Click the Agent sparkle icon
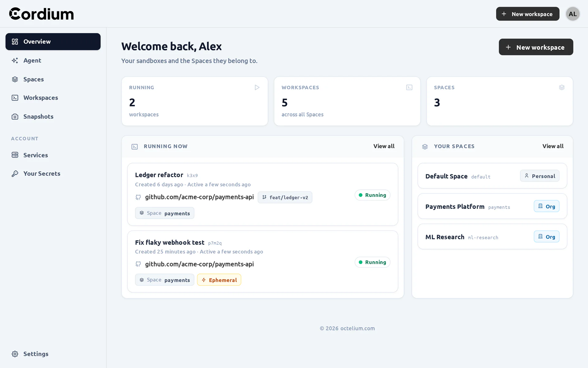Screen dimensions: 588x368 pos(15,60)
